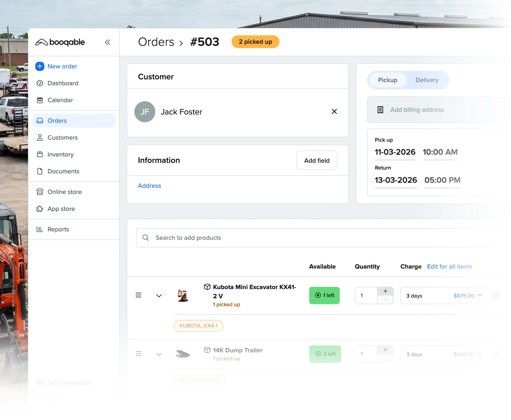
Task: Click the Add field button
Action: point(317,160)
